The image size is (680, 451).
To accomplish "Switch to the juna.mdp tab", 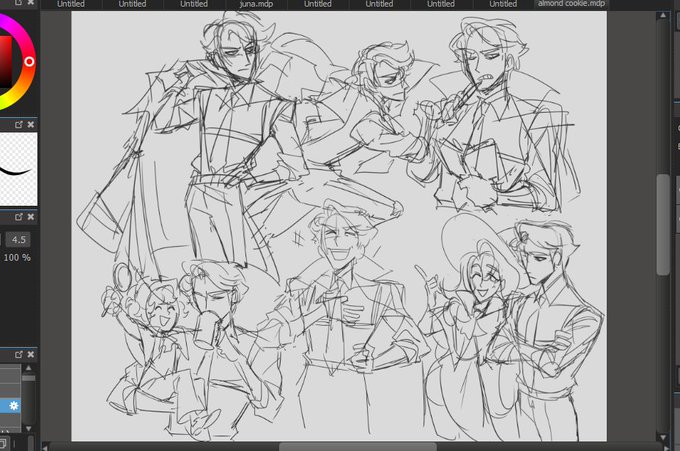I will pyautogui.click(x=256, y=4).
